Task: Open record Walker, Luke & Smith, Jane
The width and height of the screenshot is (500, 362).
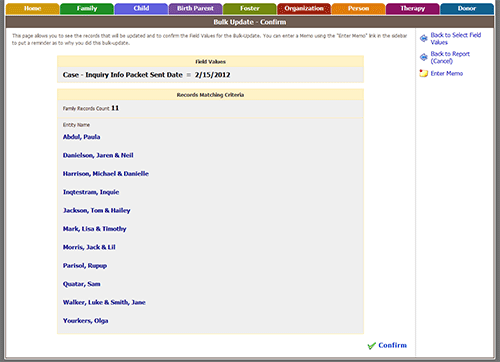Action: pyautogui.click(x=104, y=302)
